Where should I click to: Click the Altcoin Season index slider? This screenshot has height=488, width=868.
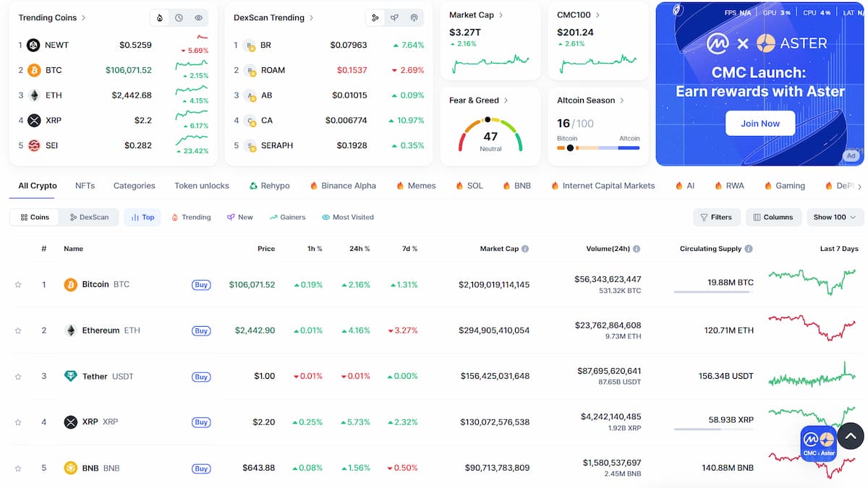coord(598,147)
